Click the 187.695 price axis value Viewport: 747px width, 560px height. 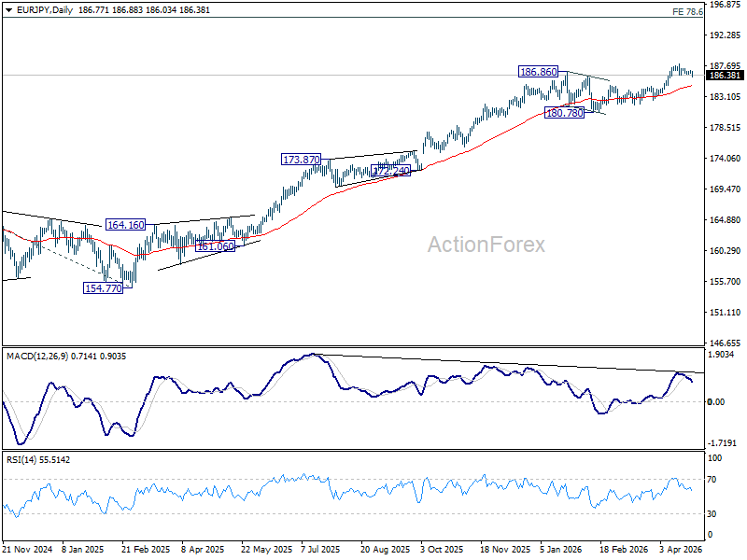click(726, 65)
